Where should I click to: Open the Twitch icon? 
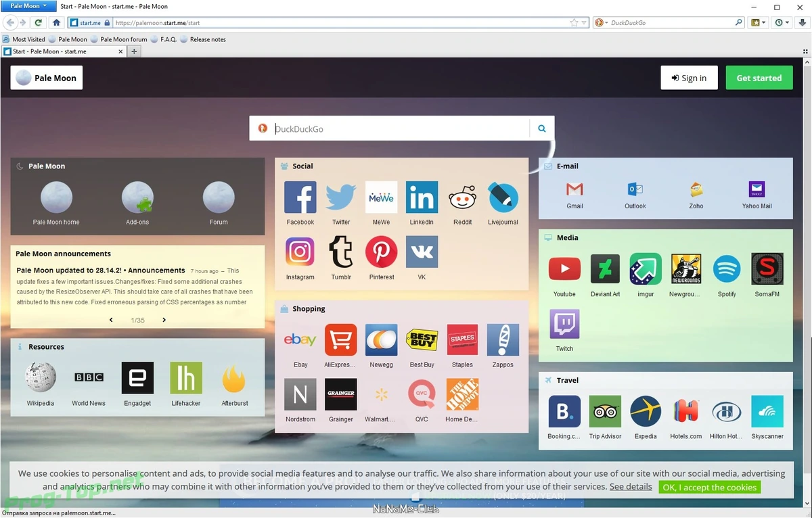tap(564, 324)
